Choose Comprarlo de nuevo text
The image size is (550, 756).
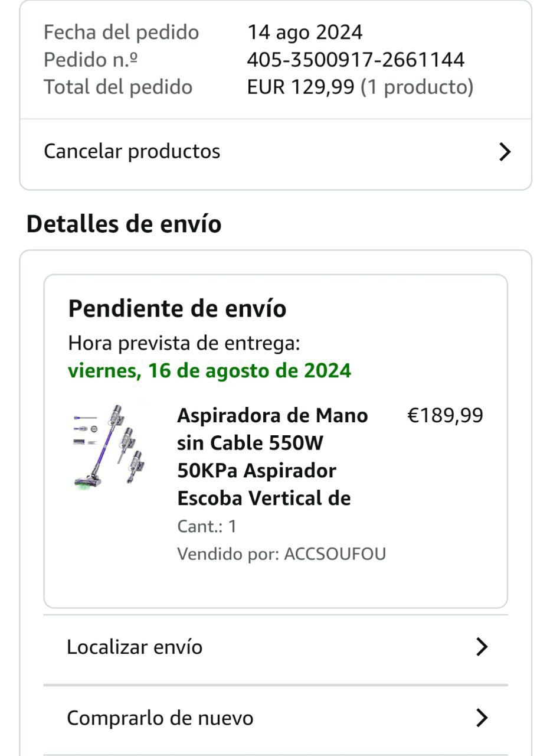pos(160,718)
